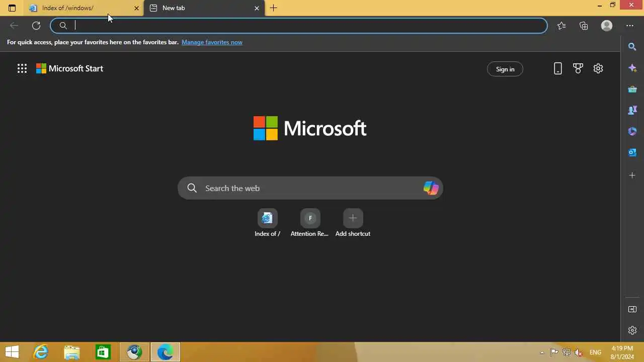The width and height of the screenshot is (644, 362).
Task: Switch to Microsoft Edge taskbar icon
Action: click(165, 352)
